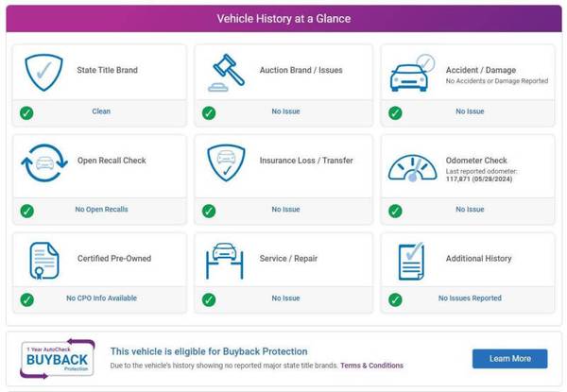Click the auction gavel icon
The image size is (567, 392).
tap(227, 73)
